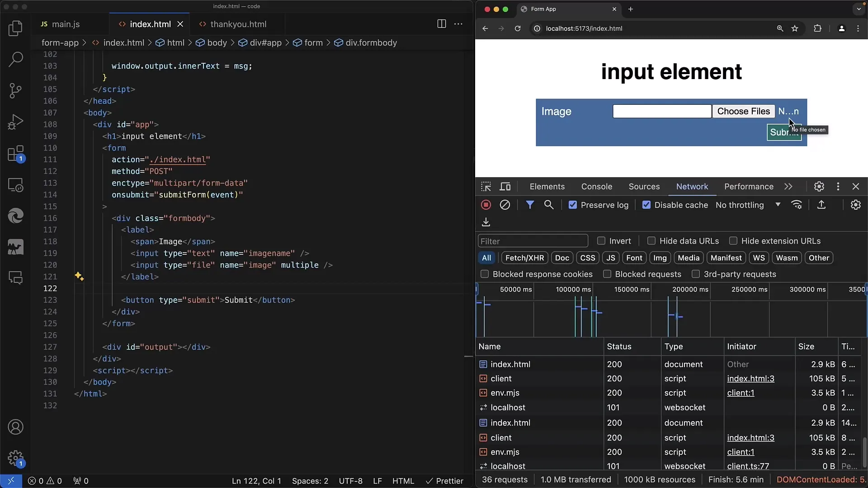Click the Run and Debug icon in sidebar

coord(15,122)
